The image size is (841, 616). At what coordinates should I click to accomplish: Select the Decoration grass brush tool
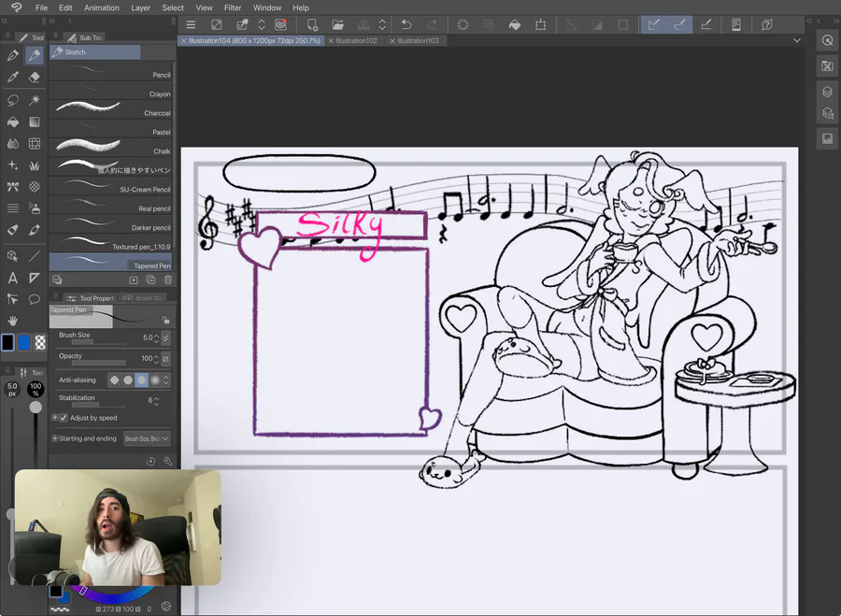(35, 165)
